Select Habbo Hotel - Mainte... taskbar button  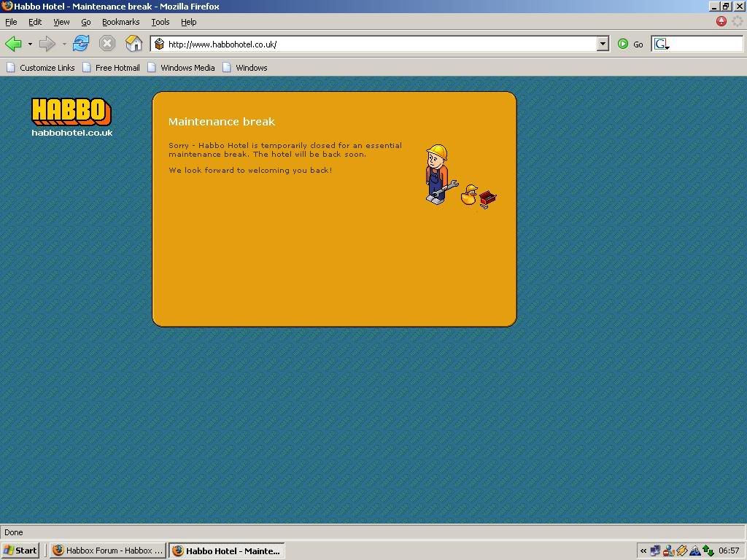[227, 551]
